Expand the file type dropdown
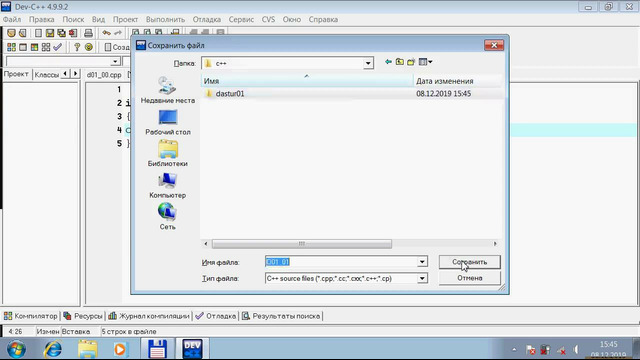This screenshot has width=640, height=360. pyautogui.click(x=422, y=278)
